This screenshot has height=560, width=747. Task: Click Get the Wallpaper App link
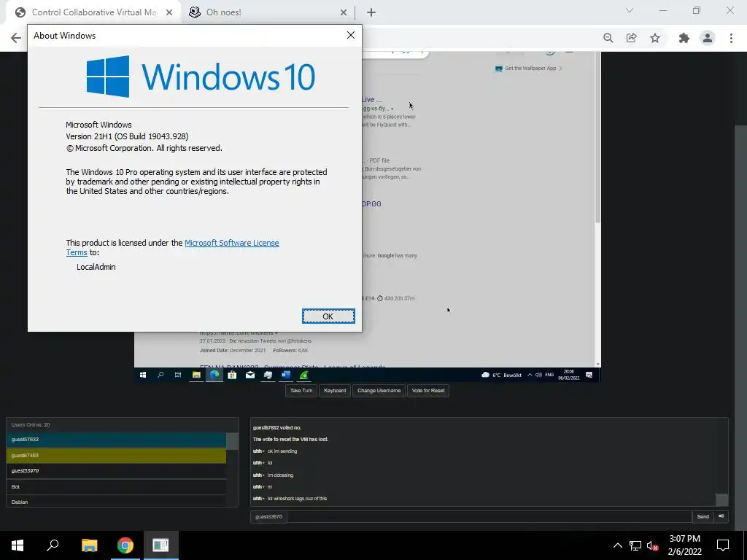[x=530, y=68]
